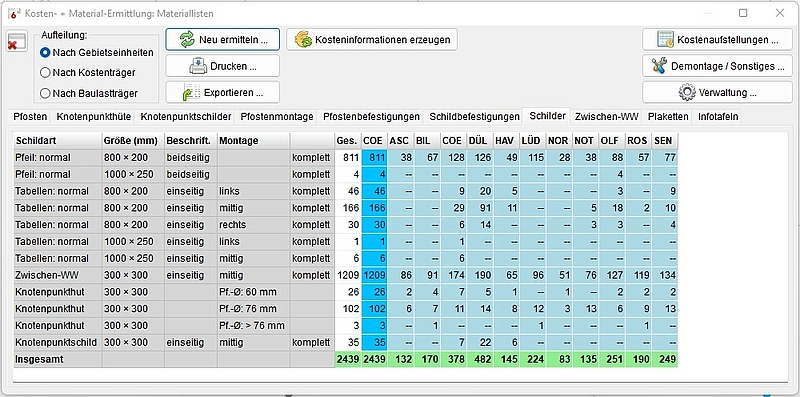Click Schildart column header
This screenshot has width=800, height=397.
pos(58,141)
